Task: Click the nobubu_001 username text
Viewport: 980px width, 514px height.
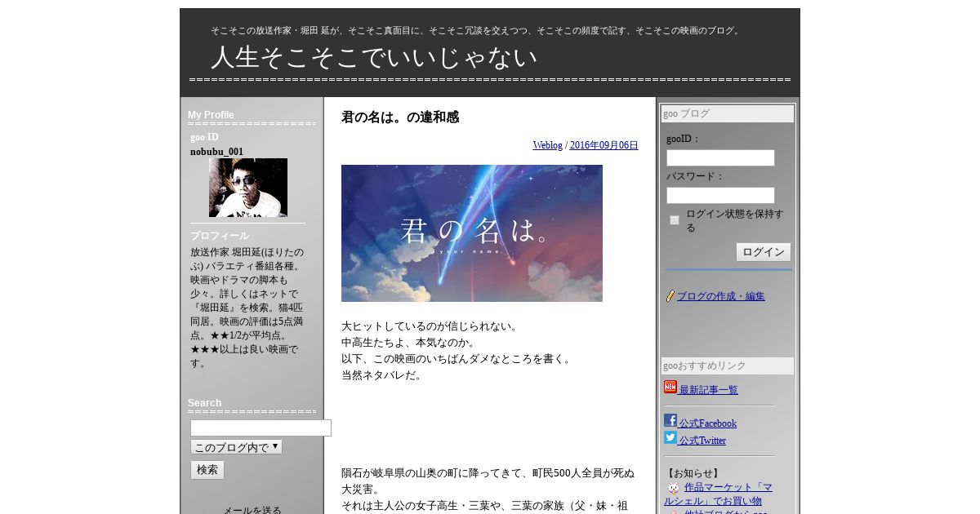Action: tap(217, 152)
